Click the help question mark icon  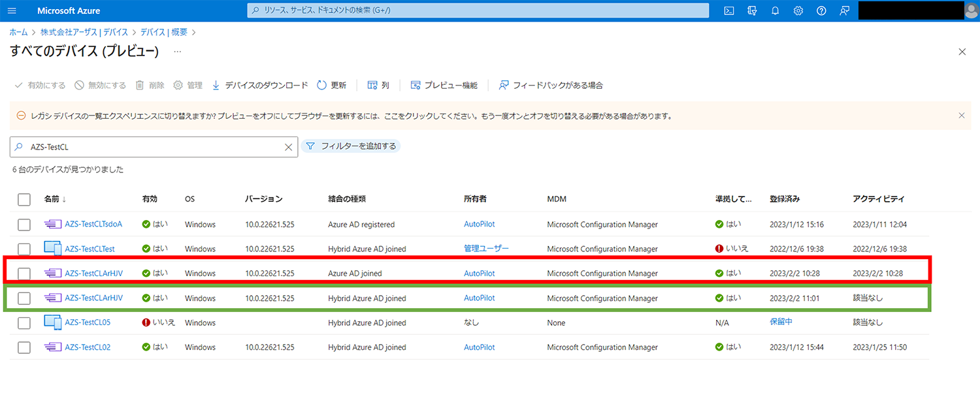point(821,11)
